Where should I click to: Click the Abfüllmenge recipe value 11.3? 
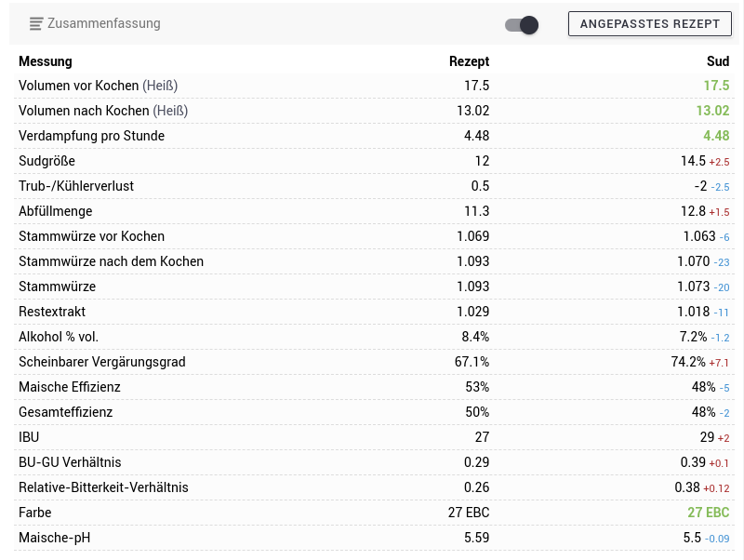tap(476, 211)
